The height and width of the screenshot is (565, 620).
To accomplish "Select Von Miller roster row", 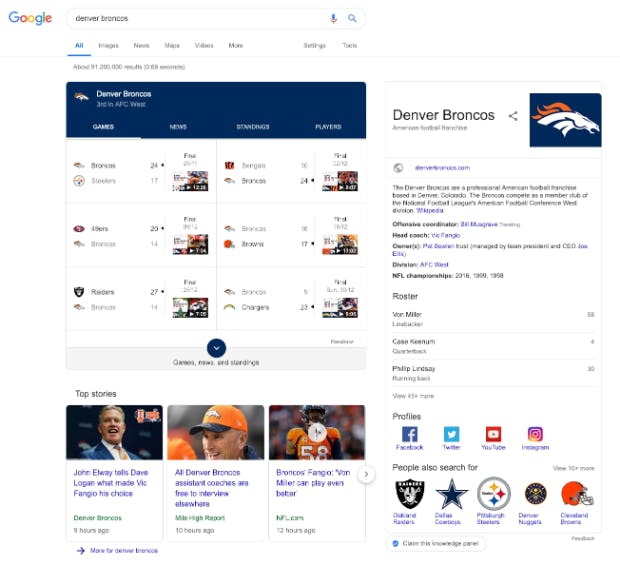I will pyautogui.click(x=493, y=319).
